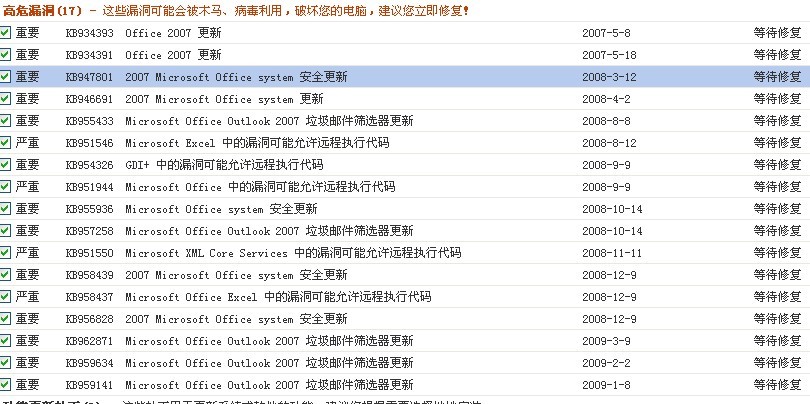This screenshot has height=404, width=810.
Task: Toggle the KB959634 row checkbox
Action: (x=5, y=363)
